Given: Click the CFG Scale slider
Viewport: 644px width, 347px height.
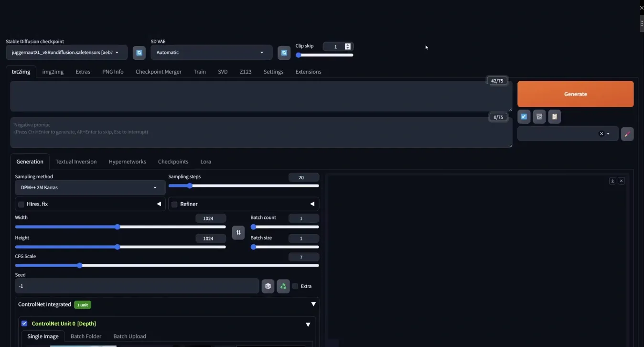Looking at the screenshot, I should pos(167,265).
